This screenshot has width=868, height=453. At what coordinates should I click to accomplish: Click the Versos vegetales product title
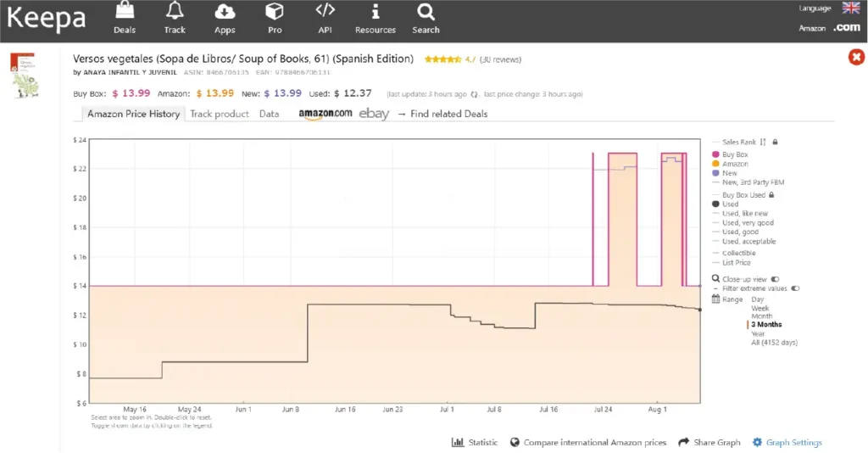tap(243, 59)
